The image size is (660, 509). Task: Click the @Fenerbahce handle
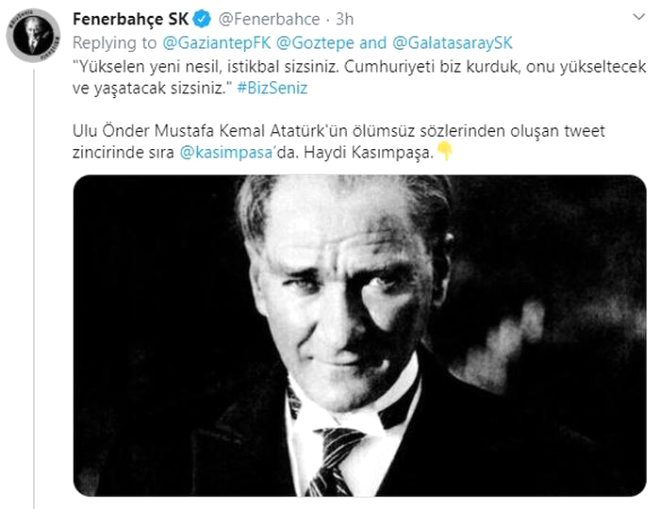coord(269,19)
